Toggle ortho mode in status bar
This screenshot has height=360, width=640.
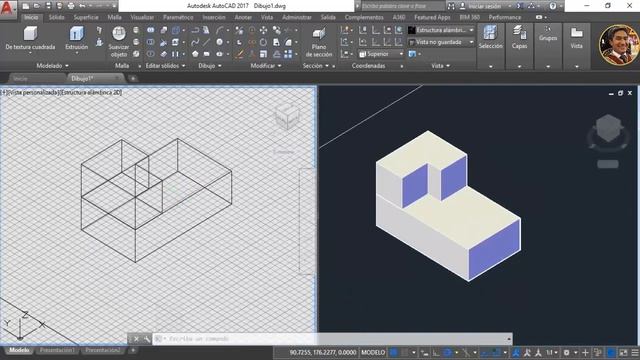[436, 352]
